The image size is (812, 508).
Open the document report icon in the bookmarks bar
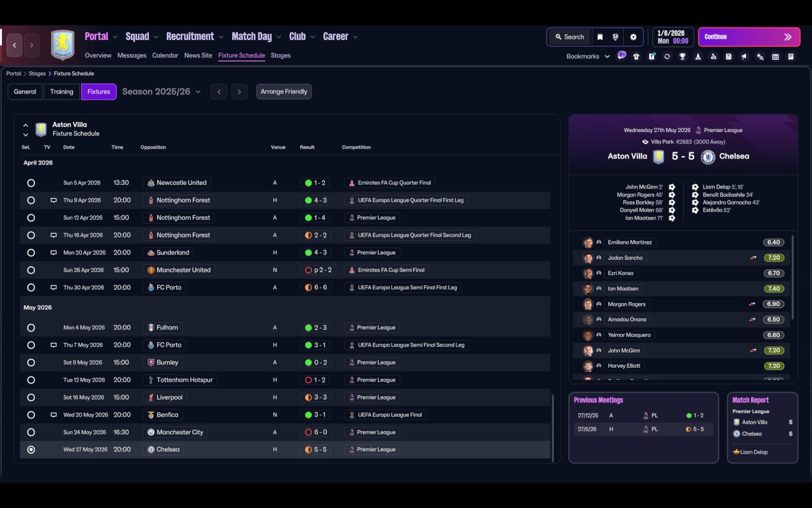tap(729, 57)
